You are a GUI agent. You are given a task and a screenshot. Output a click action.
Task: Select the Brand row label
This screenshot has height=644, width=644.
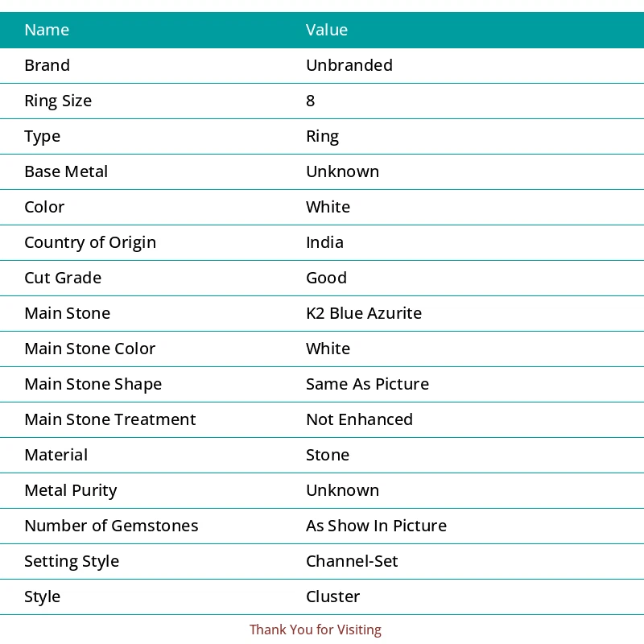pyautogui.click(x=47, y=65)
